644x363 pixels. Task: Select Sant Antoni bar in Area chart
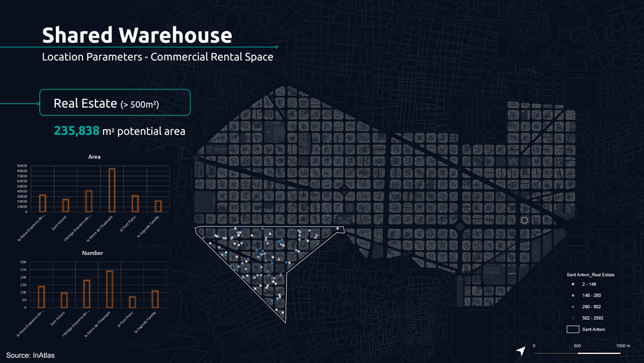(65, 205)
